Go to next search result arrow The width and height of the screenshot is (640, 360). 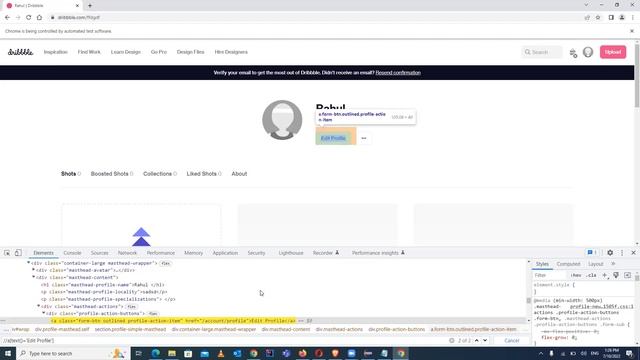click(x=485, y=340)
